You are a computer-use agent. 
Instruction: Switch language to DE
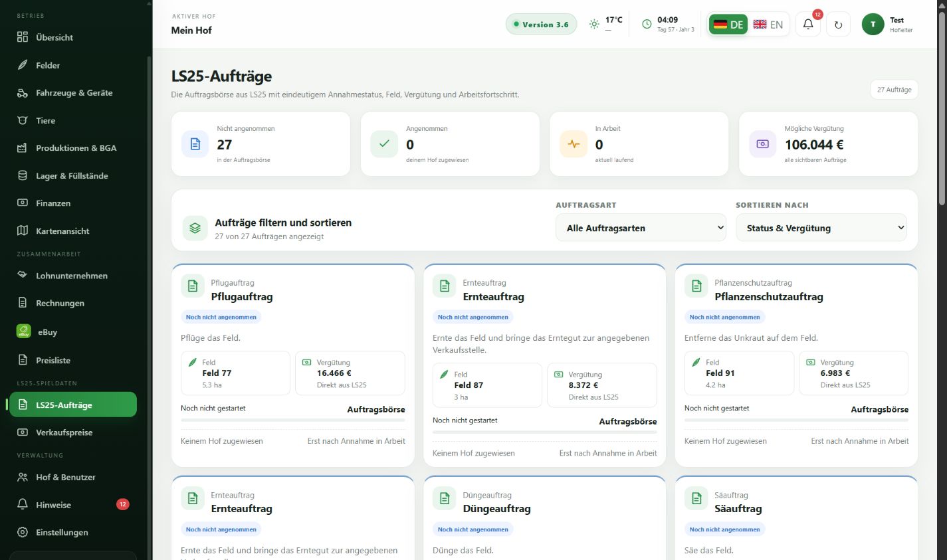pos(728,25)
